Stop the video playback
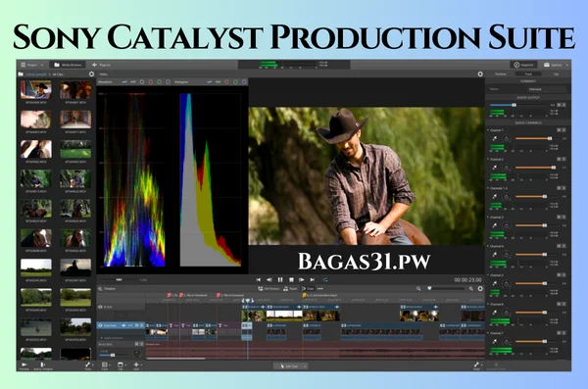The height and width of the screenshot is (389, 588). pos(291,280)
